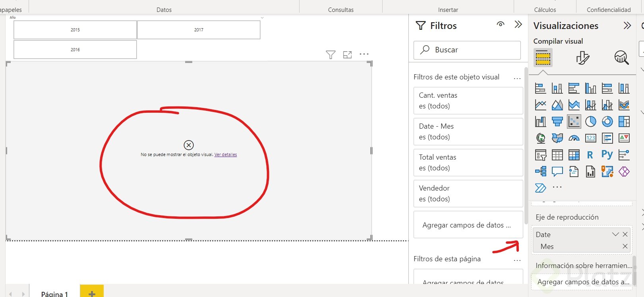The height and width of the screenshot is (297, 644).
Task: Select the clustered bar chart visualization
Action: pyautogui.click(x=574, y=88)
